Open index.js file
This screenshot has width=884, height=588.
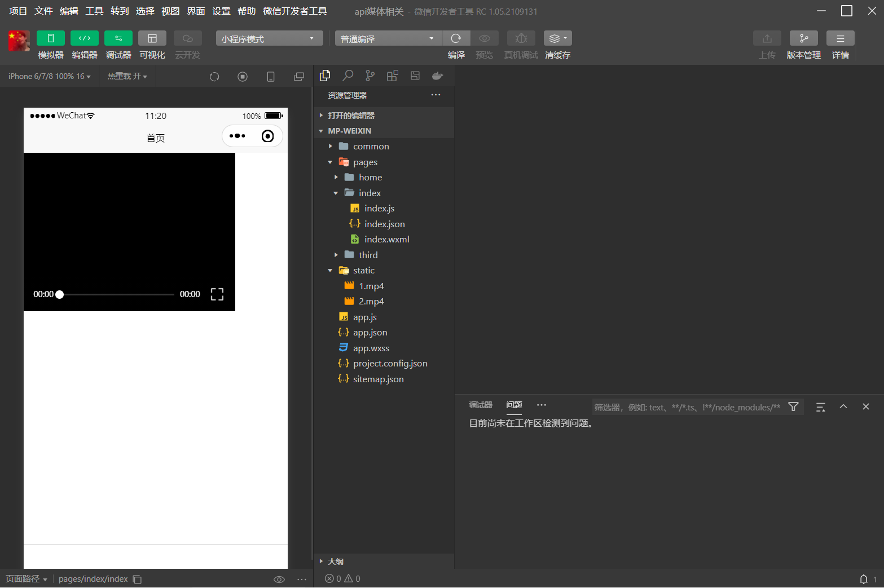point(384,208)
